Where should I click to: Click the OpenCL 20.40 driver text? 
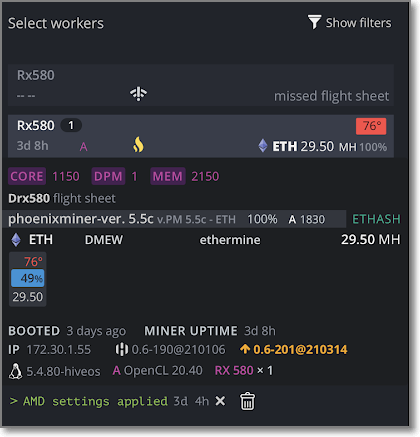pos(163,371)
